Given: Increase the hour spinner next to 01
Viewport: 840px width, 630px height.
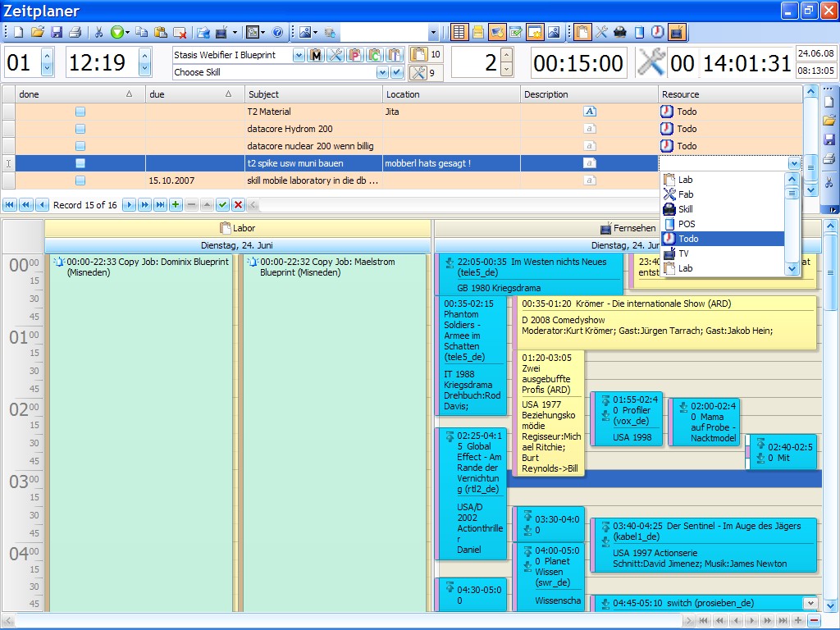Looking at the screenshot, I should [47, 56].
